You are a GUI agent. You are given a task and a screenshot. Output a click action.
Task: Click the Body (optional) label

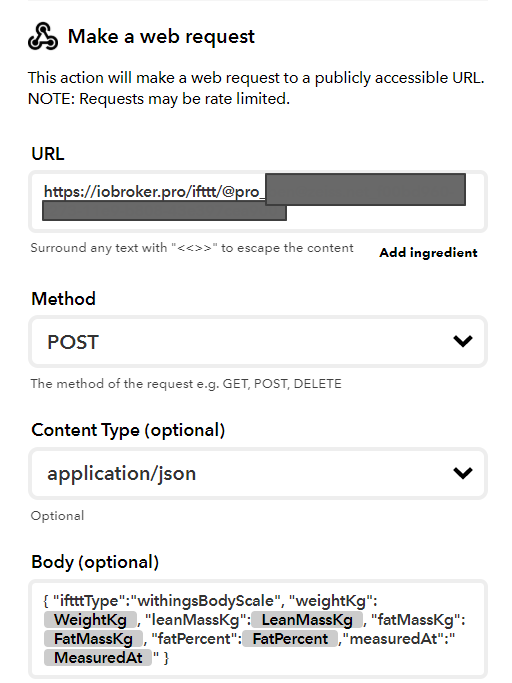(95, 562)
